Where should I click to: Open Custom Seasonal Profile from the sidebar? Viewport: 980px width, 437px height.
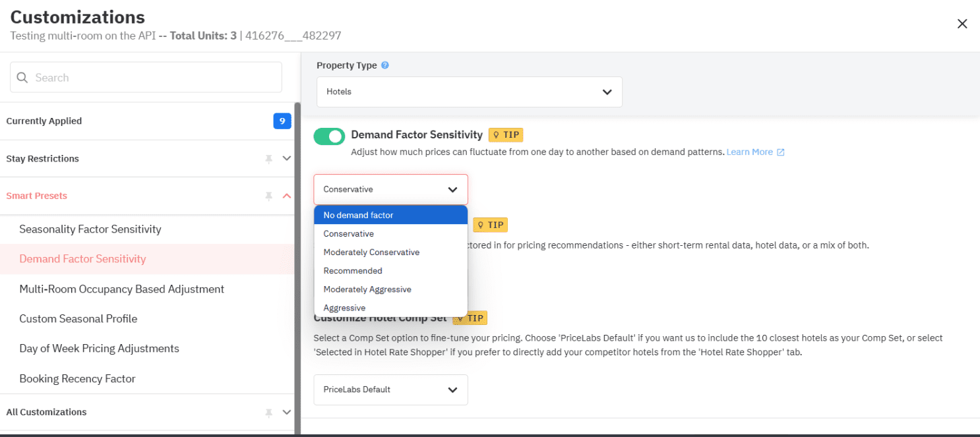tap(78, 318)
